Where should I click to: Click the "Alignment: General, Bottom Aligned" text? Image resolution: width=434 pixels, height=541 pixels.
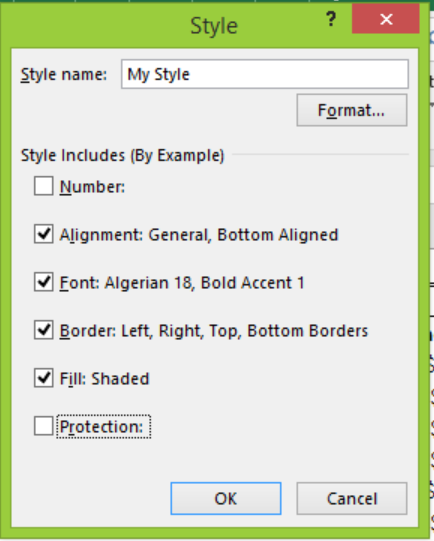[x=199, y=235]
